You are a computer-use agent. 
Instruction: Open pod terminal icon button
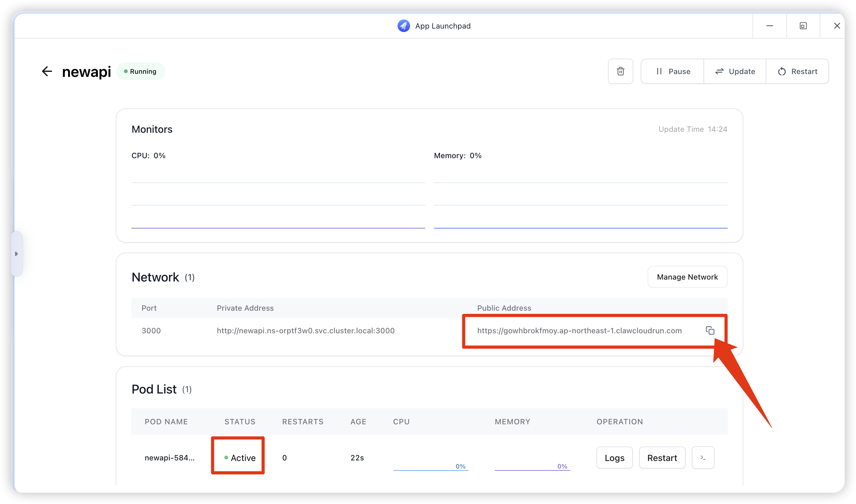point(703,458)
